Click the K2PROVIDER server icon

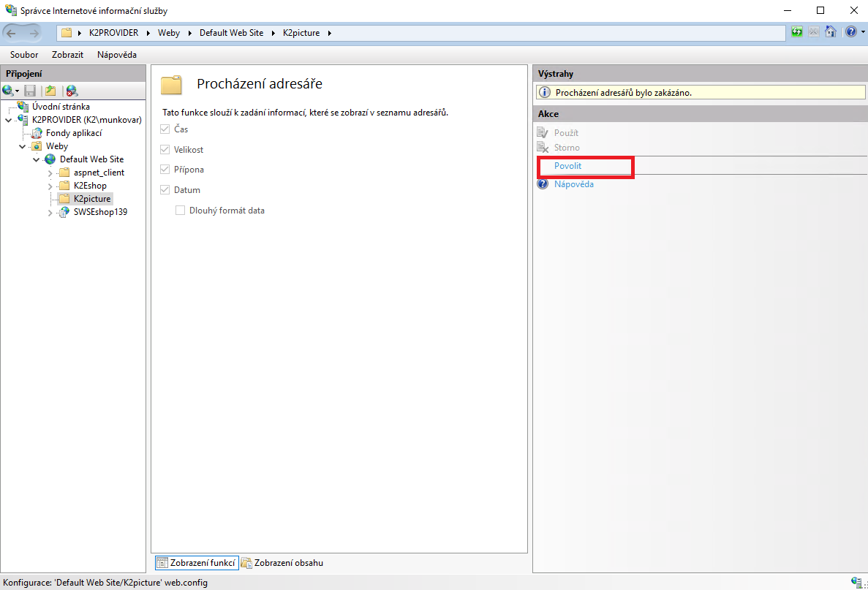23,120
